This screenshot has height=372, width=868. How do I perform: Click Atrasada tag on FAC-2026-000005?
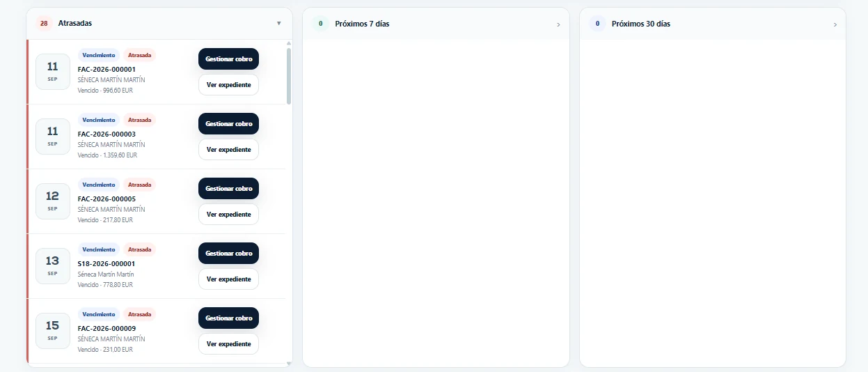coord(140,185)
